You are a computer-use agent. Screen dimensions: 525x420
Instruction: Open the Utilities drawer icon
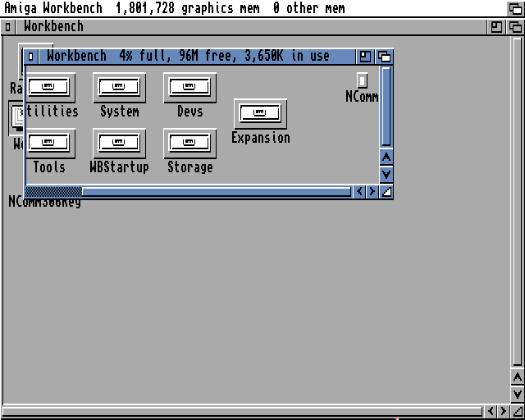[x=50, y=88]
